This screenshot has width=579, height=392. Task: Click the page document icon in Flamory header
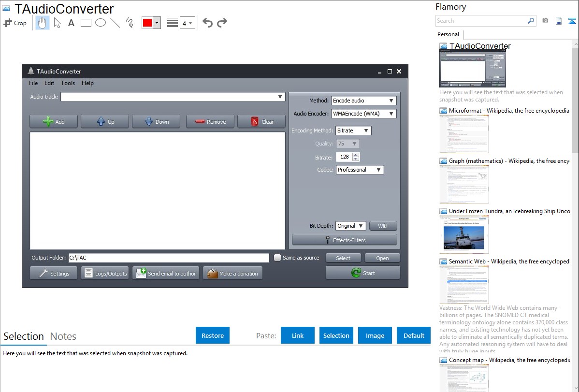pos(559,21)
